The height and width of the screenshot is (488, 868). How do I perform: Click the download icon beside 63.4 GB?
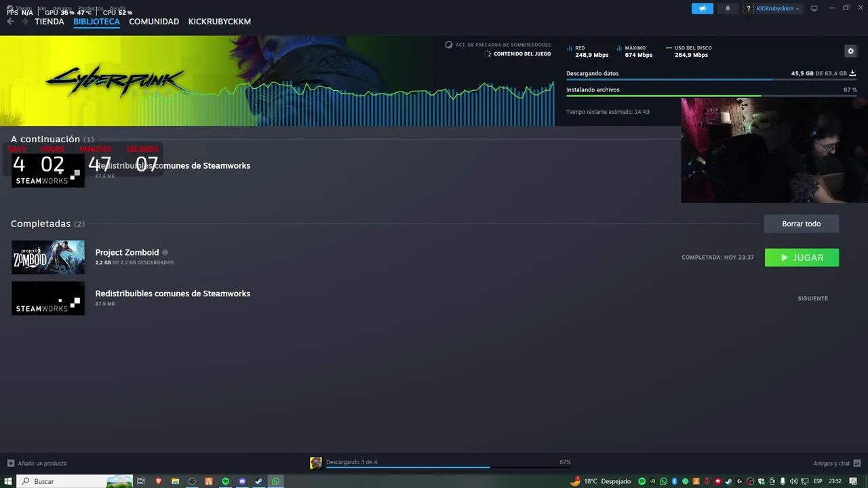(x=853, y=73)
